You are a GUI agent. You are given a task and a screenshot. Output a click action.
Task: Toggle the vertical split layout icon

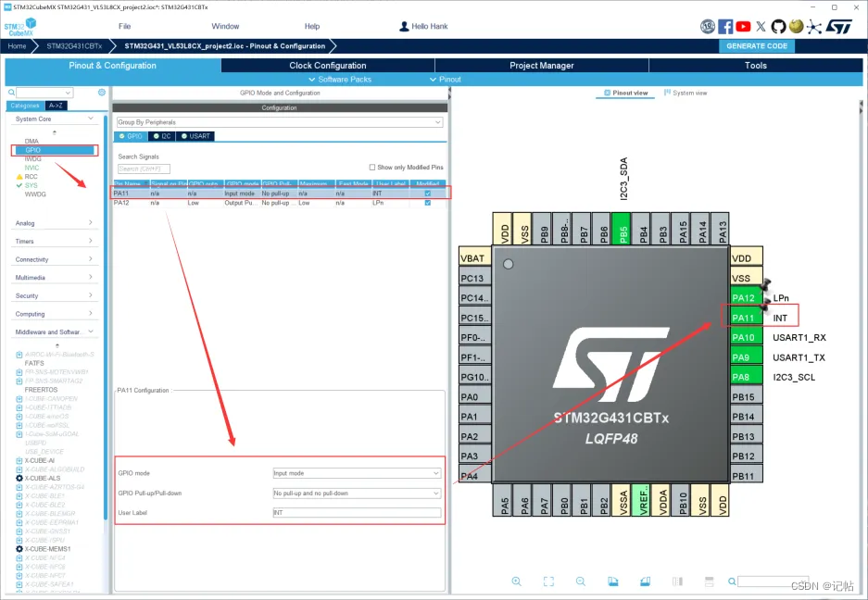coord(677,581)
